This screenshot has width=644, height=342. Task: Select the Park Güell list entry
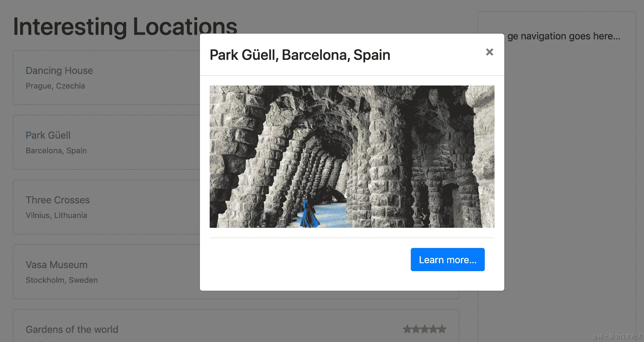(x=48, y=135)
